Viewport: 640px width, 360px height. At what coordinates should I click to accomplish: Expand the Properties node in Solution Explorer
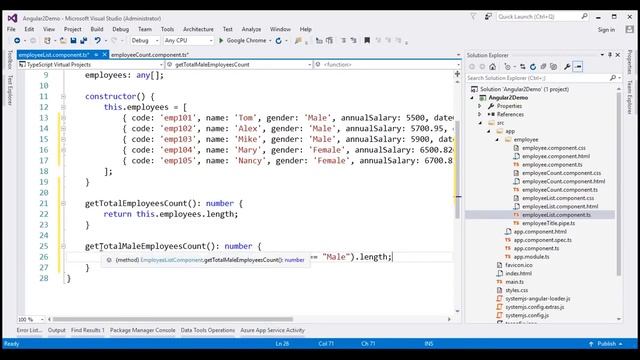[x=480, y=106]
